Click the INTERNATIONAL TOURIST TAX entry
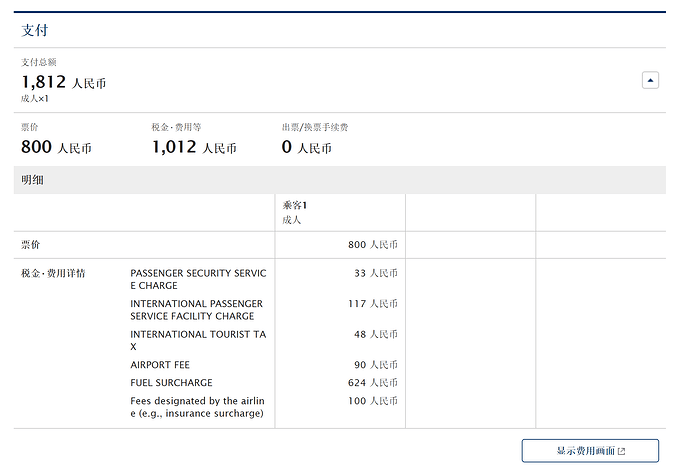 click(198, 340)
